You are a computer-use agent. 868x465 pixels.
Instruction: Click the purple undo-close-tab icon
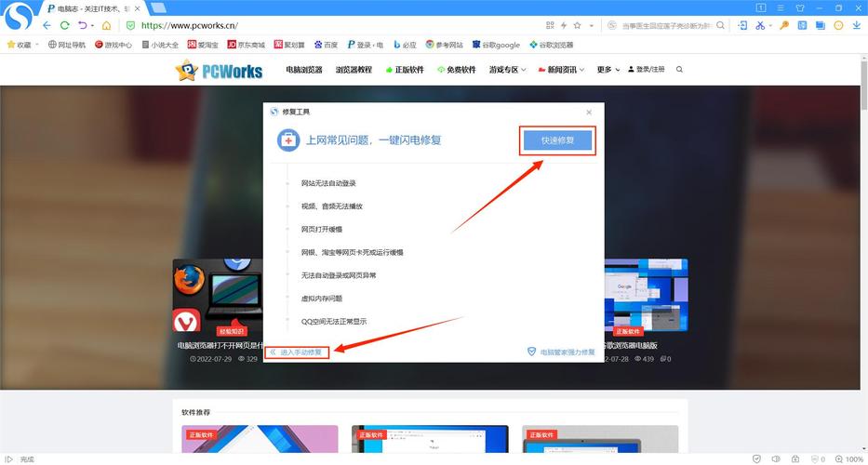83,25
